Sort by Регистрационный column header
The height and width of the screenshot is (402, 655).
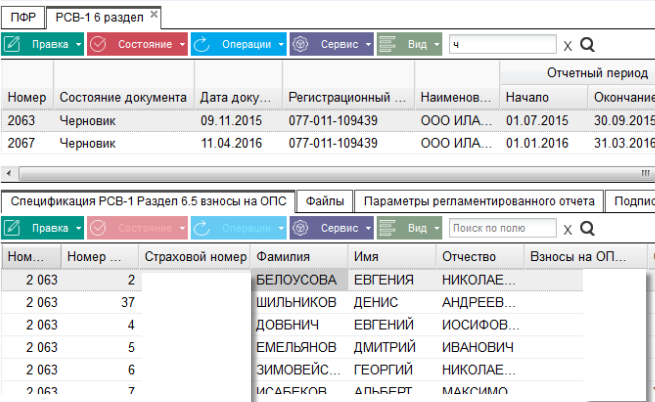pos(348,97)
